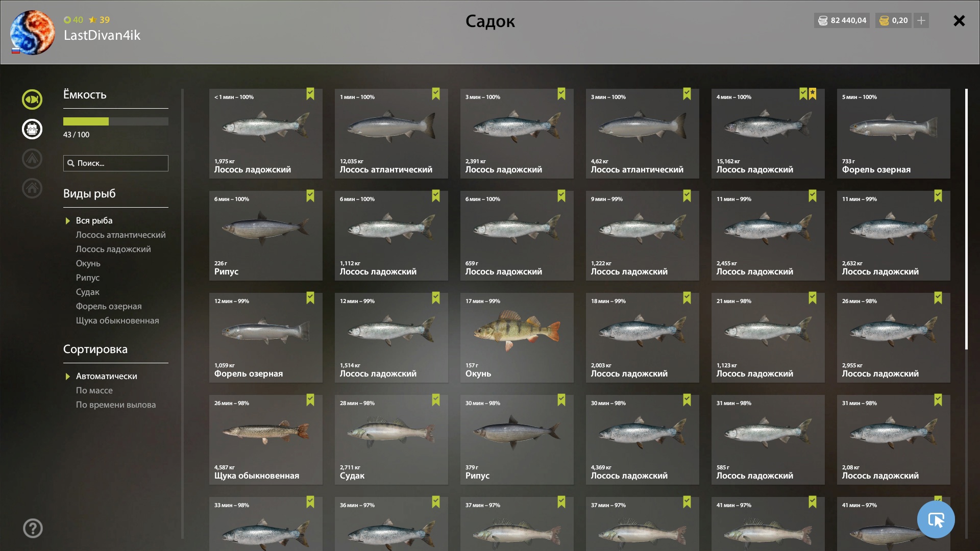The height and width of the screenshot is (551, 980).
Task: Add gold coins with plus button
Action: [x=921, y=20]
